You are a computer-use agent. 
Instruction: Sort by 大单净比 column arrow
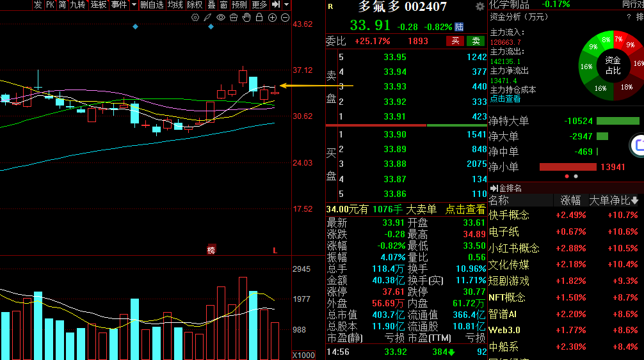pos(635,201)
